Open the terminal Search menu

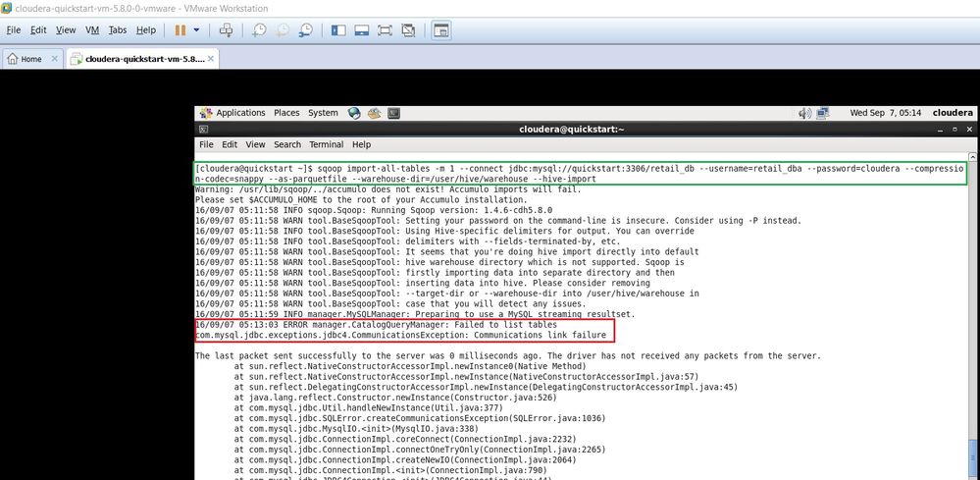click(x=286, y=144)
